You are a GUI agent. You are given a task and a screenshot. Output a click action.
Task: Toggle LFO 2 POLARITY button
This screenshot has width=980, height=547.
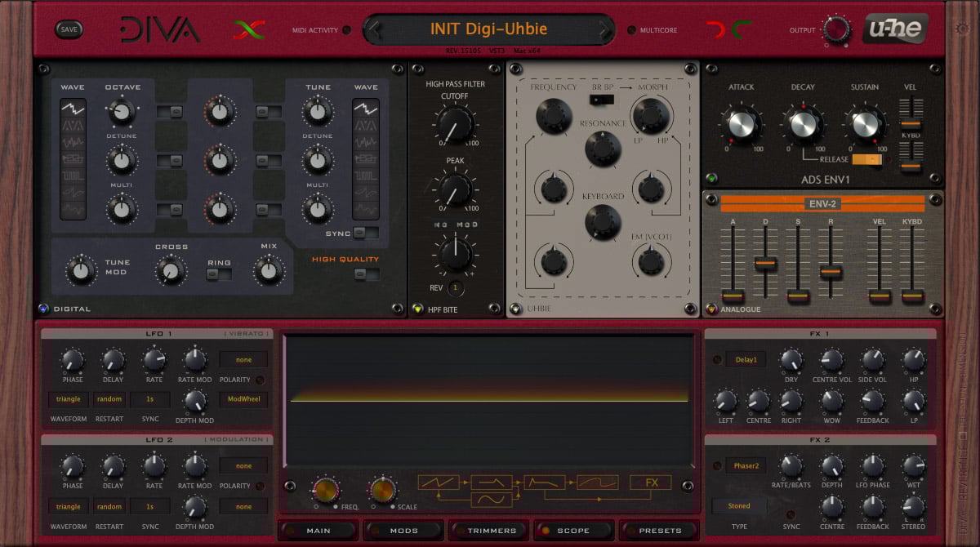point(261,486)
